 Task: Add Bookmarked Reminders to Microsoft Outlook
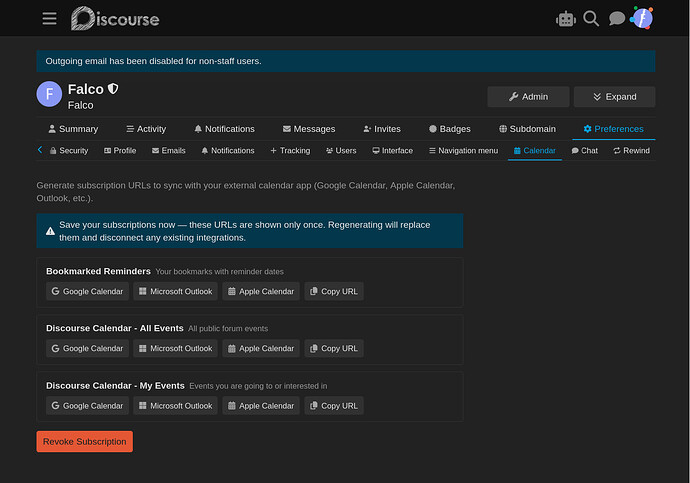point(176,291)
